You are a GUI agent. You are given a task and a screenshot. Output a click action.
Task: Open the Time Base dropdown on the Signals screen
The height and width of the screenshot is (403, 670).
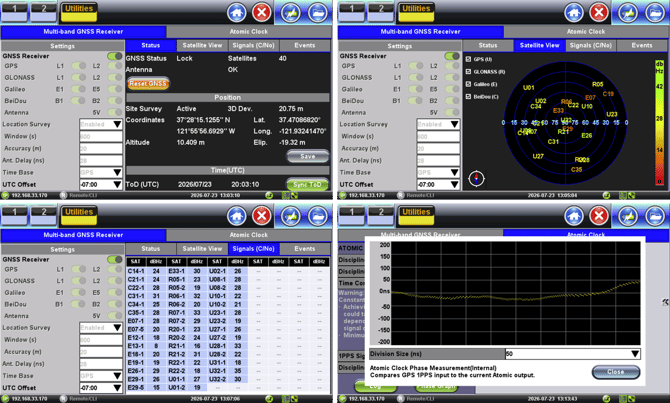[x=101, y=376]
